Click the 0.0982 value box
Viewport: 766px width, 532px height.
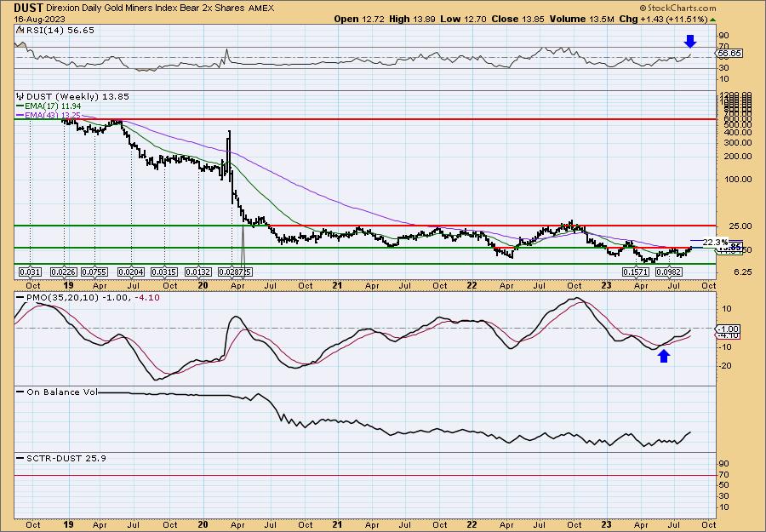[x=668, y=272]
